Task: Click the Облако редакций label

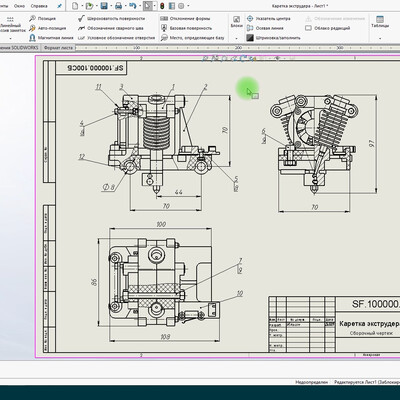Action: point(332,28)
